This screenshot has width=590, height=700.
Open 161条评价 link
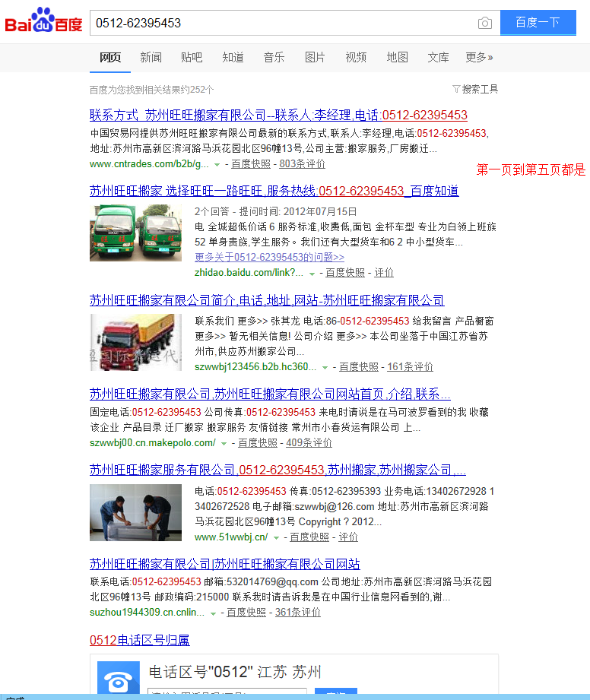pos(410,366)
